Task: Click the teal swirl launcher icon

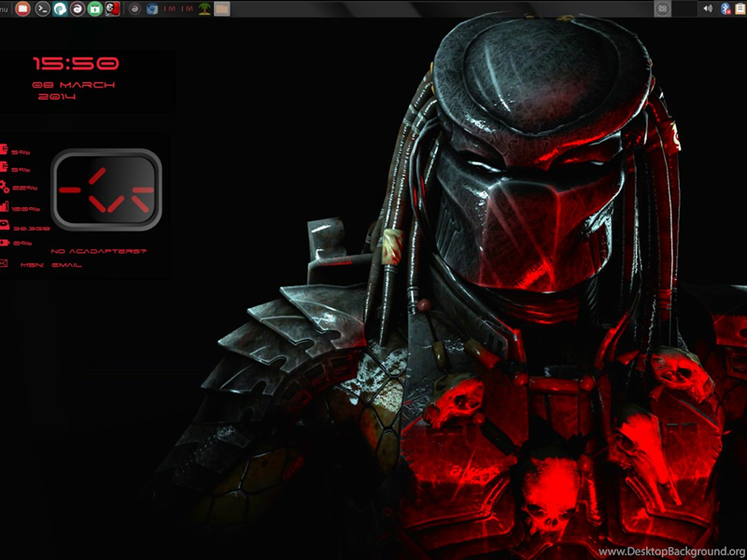Action: coord(60,8)
